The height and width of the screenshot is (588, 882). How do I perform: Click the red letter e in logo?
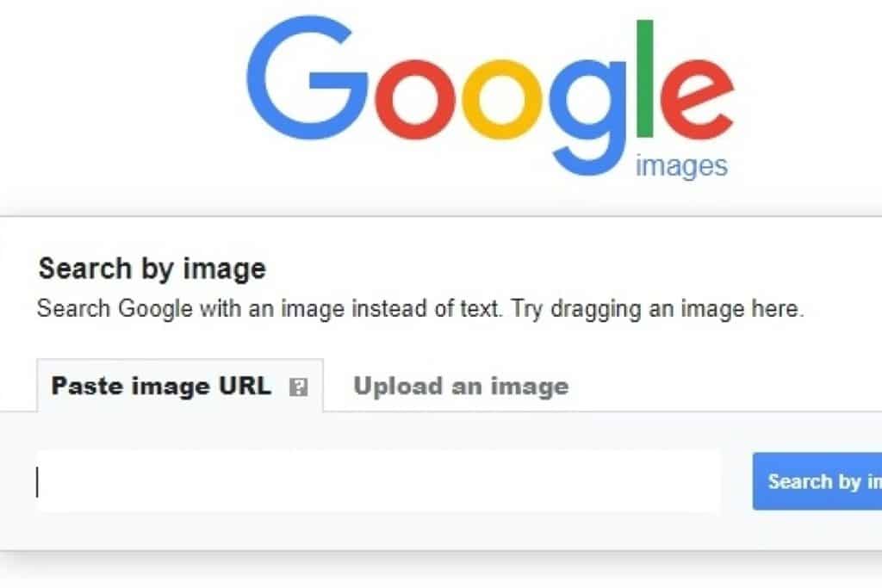coord(696,100)
